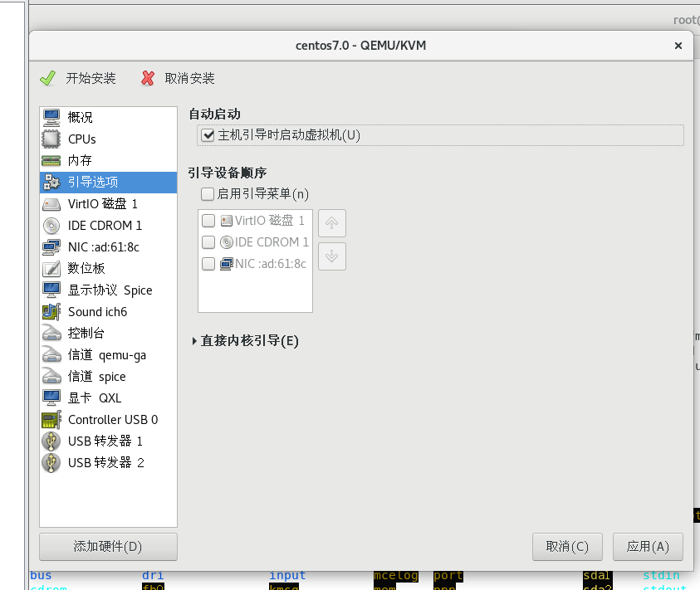Viewport: 700px width, 590px height.
Task: Click 'dri' entry in background terminal
Action: 153,575
